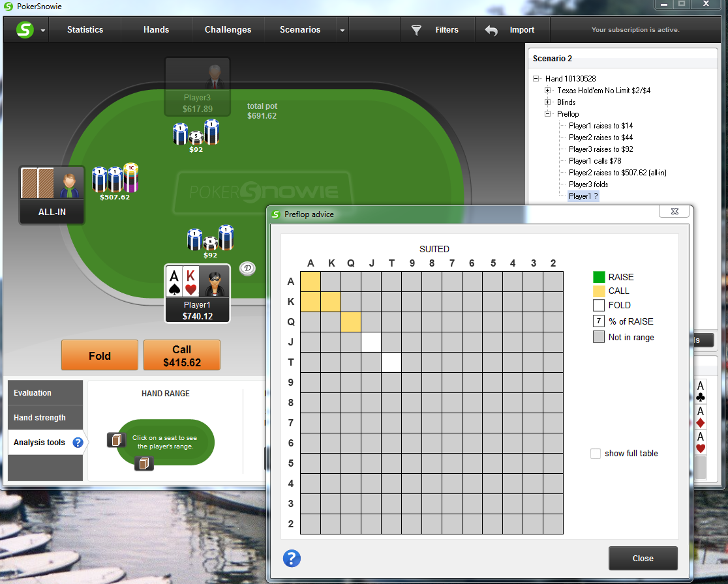This screenshot has width=728, height=584.
Task: Select the 'Player1 ?' tree entry
Action: point(583,196)
